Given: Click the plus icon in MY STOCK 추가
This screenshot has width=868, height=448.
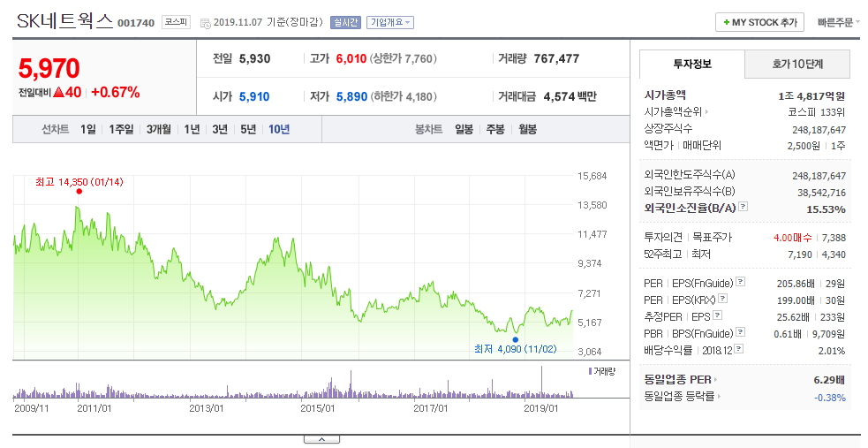Looking at the screenshot, I should coord(727,23).
